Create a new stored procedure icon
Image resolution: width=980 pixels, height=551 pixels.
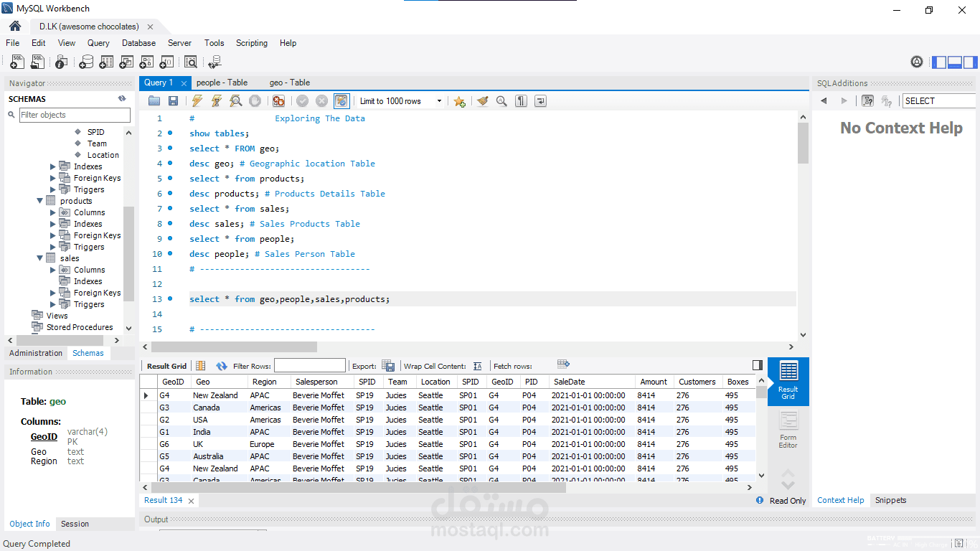pos(146,62)
